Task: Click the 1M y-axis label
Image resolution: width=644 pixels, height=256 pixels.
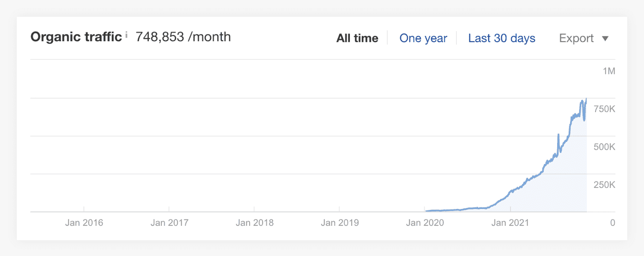Action: [608, 71]
